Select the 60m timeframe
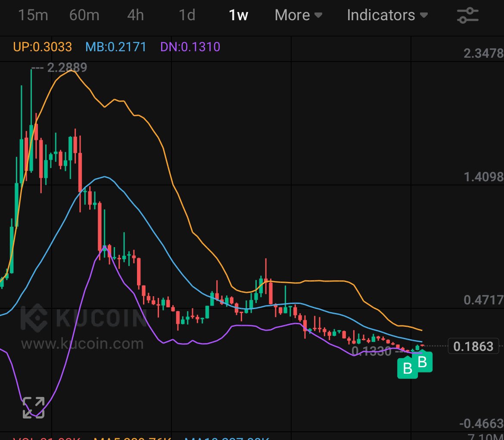This screenshot has height=440, width=504. pos(84,15)
